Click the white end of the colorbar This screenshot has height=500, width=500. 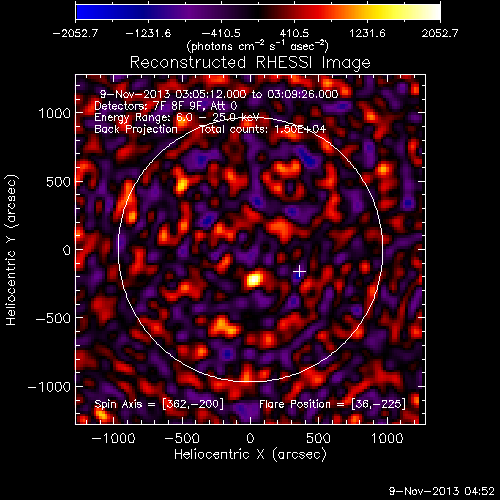(x=433, y=12)
